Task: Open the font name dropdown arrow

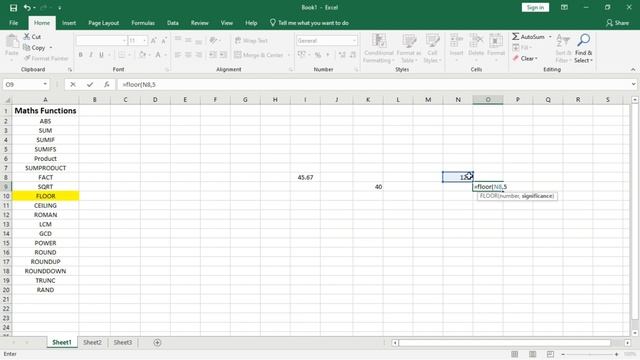Action: pos(124,41)
